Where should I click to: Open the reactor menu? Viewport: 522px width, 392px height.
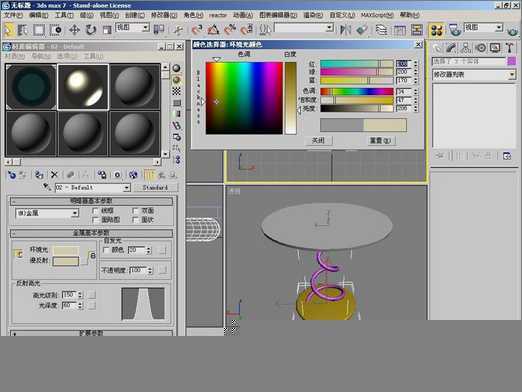pos(217,15)
